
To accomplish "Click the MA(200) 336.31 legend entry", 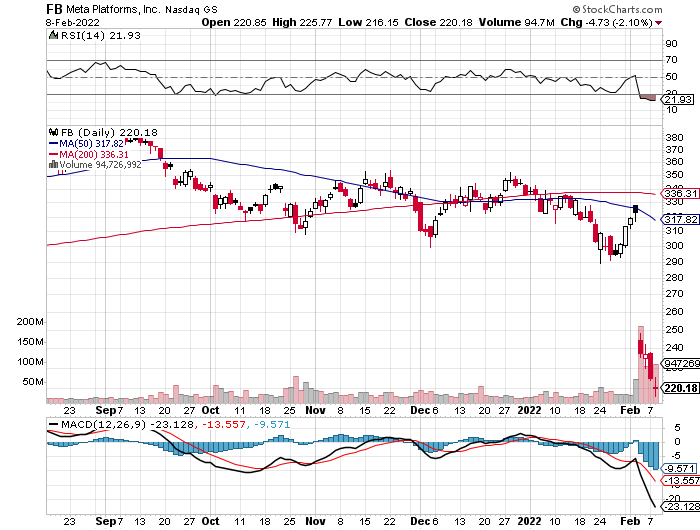I will tap(94, 154).
